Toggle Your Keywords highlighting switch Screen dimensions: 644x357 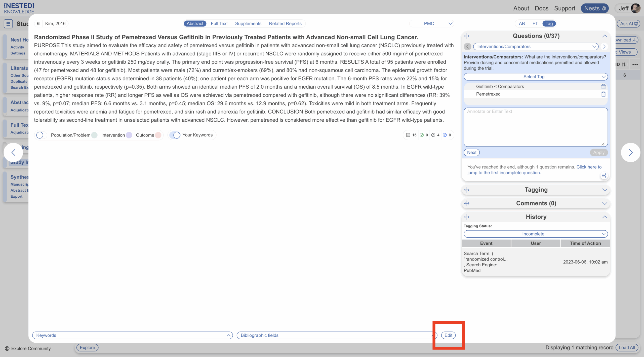point(176,135)
